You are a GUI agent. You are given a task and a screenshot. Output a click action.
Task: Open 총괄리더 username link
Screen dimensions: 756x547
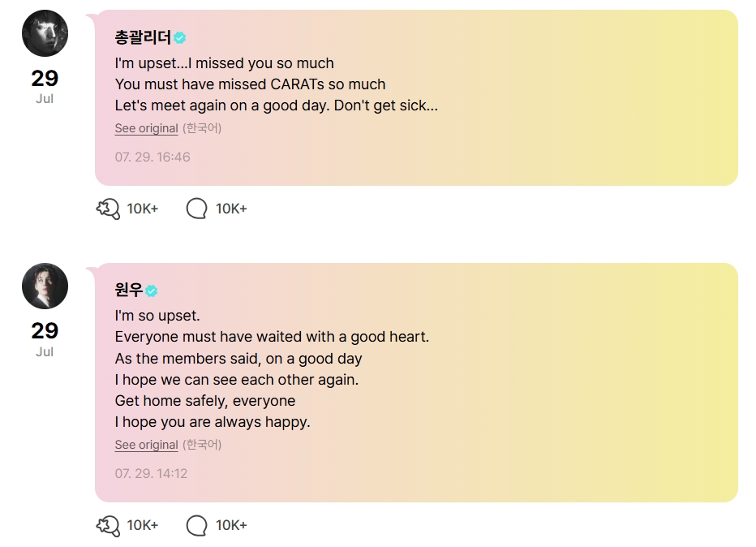click(143, 37)
